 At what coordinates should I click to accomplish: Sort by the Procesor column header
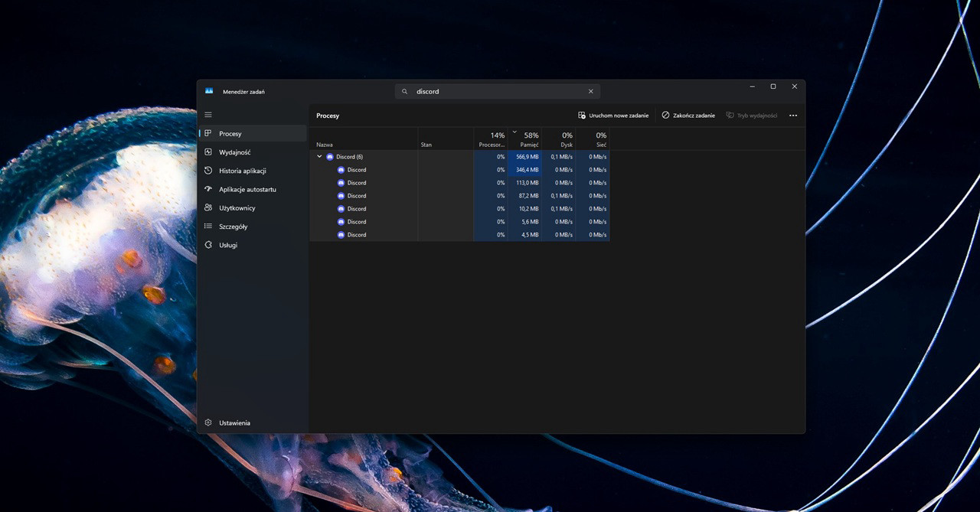491,139
